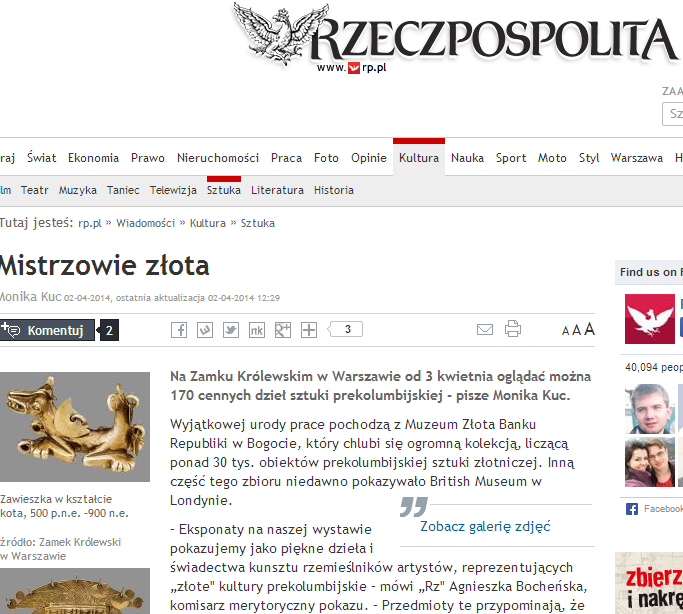The image size is (683, 614).
Task: Open cat-shaped pendant photo thumbnail
Action: (x=75, y=427)
